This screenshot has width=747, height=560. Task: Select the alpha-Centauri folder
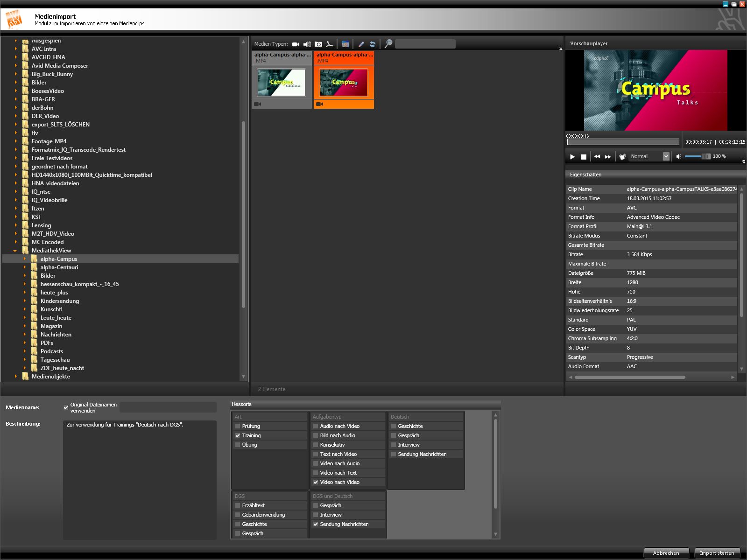pos(59,267)
